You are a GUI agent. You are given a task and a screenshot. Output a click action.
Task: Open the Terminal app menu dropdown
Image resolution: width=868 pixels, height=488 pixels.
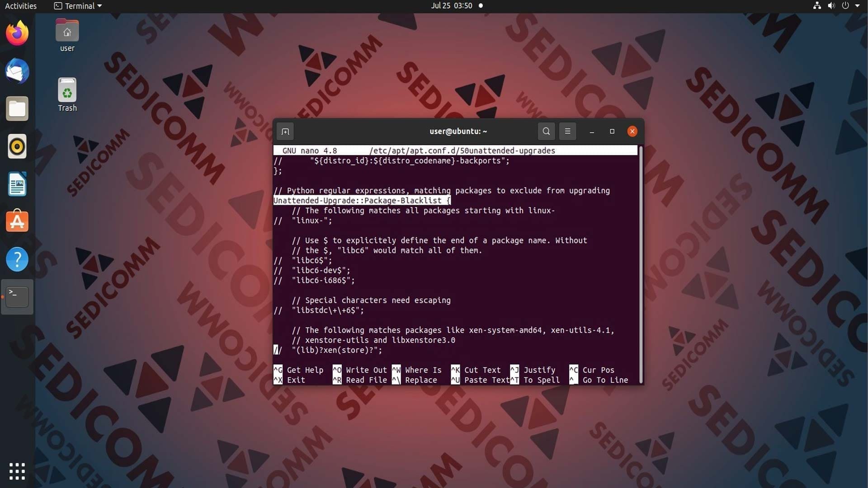pos(78,6)
